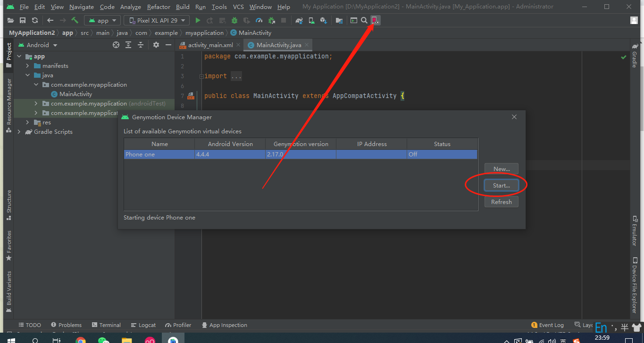The image size is (644, 343).
Task: Select the MainActivity.java editor tab
Action: pos(279,45)
